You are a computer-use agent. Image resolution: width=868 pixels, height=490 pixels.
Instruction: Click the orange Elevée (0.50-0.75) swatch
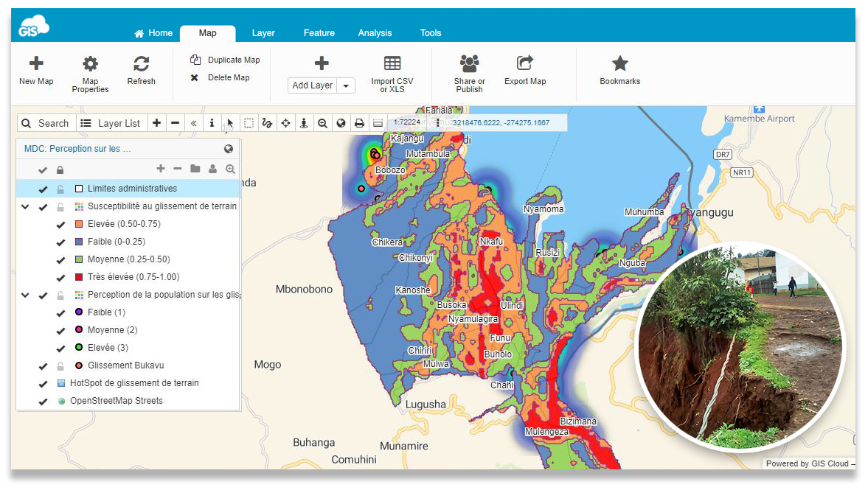pos(79,224)
